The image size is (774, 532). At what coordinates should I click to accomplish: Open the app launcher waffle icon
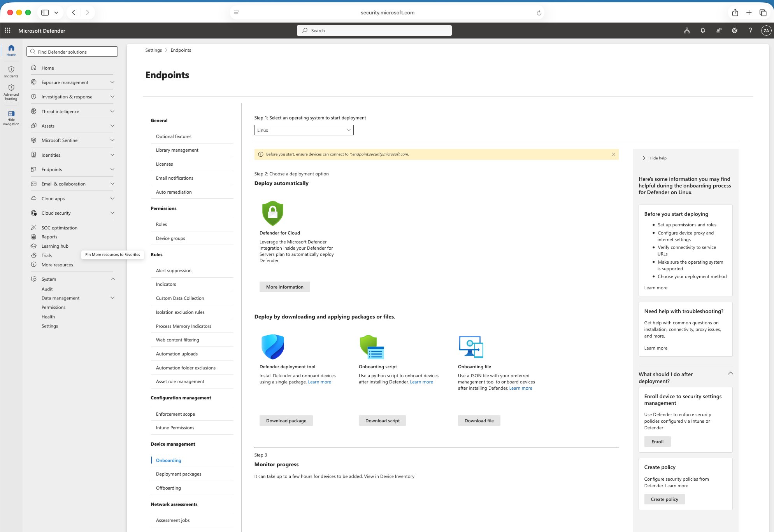pyautogui.click(x=7, y=30)
